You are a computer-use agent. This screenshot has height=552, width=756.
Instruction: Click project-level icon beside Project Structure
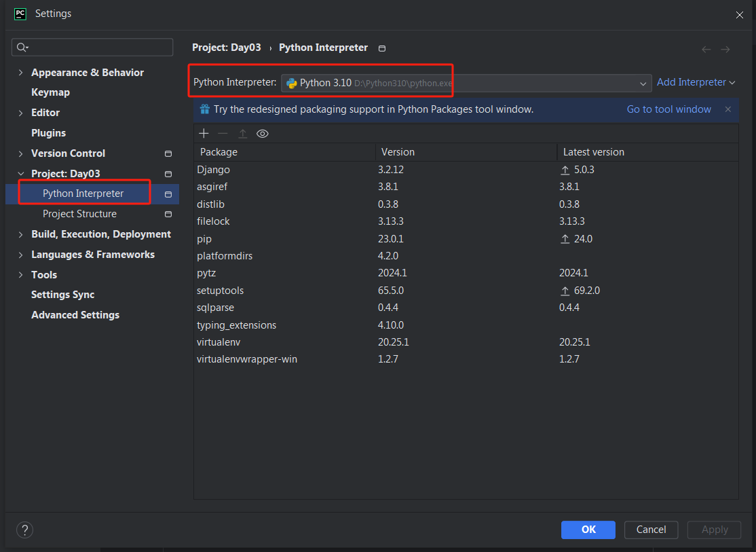pos(168,214)
